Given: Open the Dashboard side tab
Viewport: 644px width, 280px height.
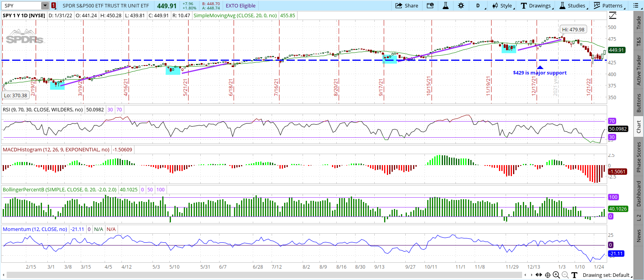Looking at the screenshot, I should pyautogui.click(x=639, y=194).
